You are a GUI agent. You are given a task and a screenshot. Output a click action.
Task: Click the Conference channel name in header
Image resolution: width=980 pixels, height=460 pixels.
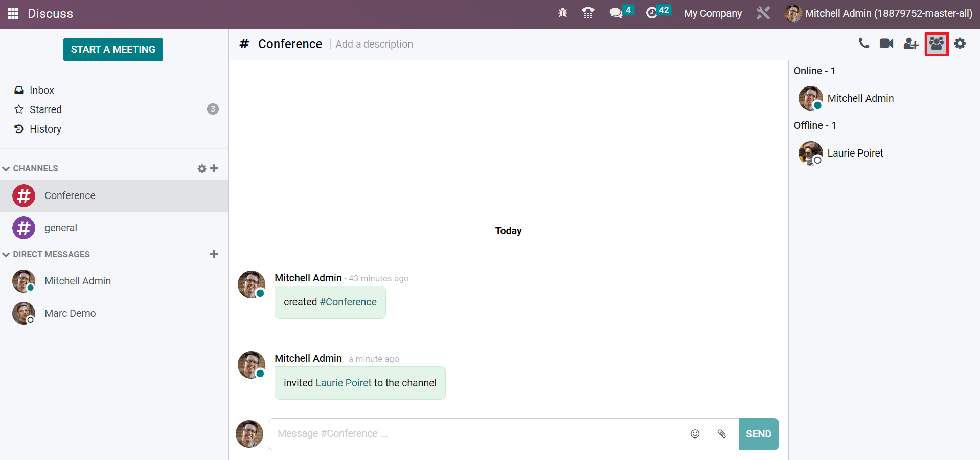coord(290,44)
